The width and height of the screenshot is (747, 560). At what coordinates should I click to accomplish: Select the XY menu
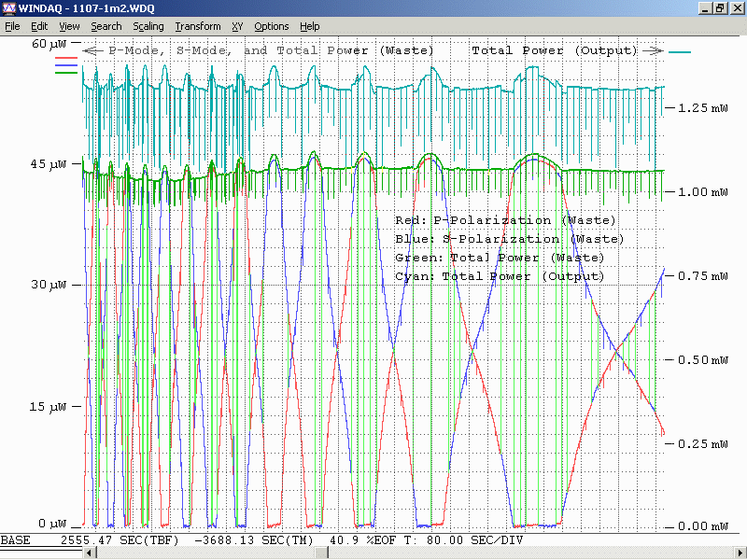[237, 26]
